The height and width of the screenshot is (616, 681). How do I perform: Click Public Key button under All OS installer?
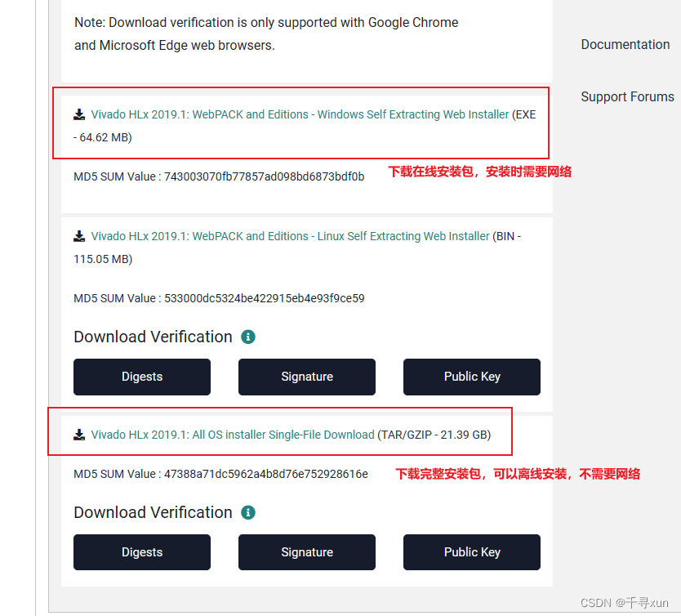[472, 552]
